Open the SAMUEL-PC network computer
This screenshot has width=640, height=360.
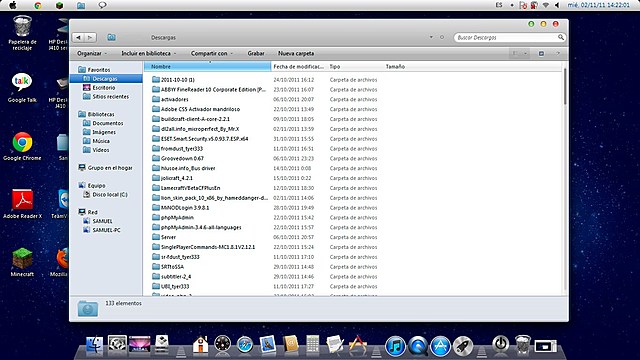point(106,230)
